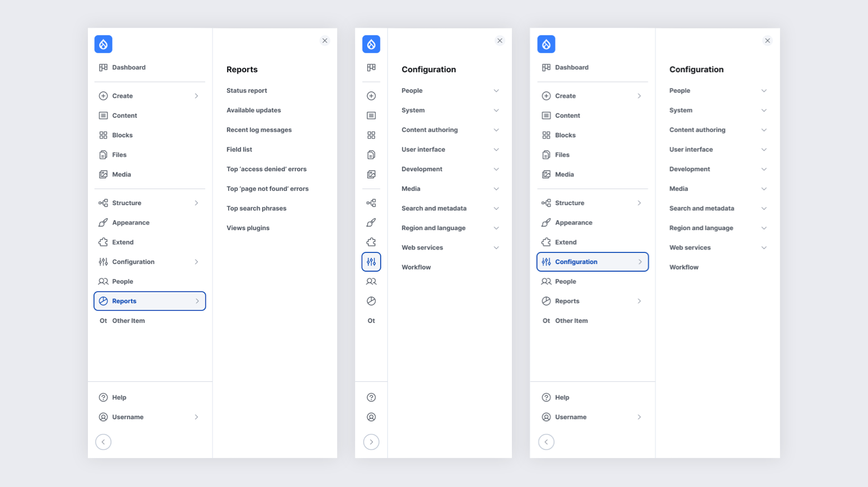The height and width of the screenshot is (487, 868).
Task: Click Drupal logo in left expanded sidebar
Action: (x=103, y=44)
